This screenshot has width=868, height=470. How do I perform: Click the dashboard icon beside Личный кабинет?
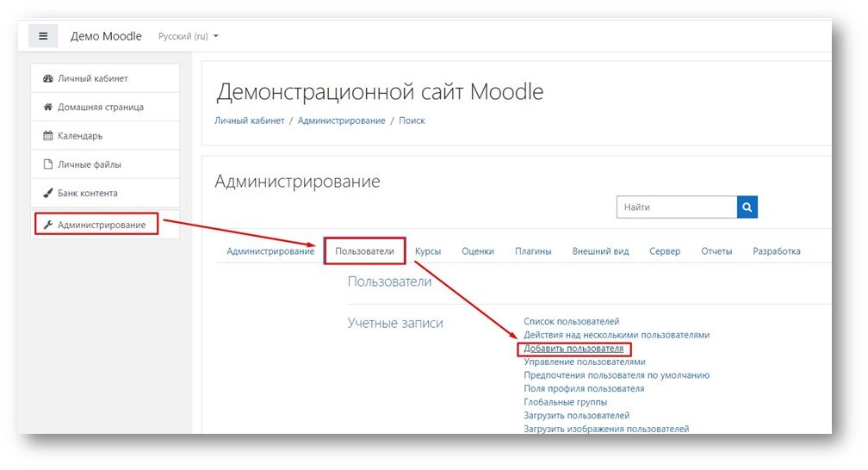(x=48, y=78)
